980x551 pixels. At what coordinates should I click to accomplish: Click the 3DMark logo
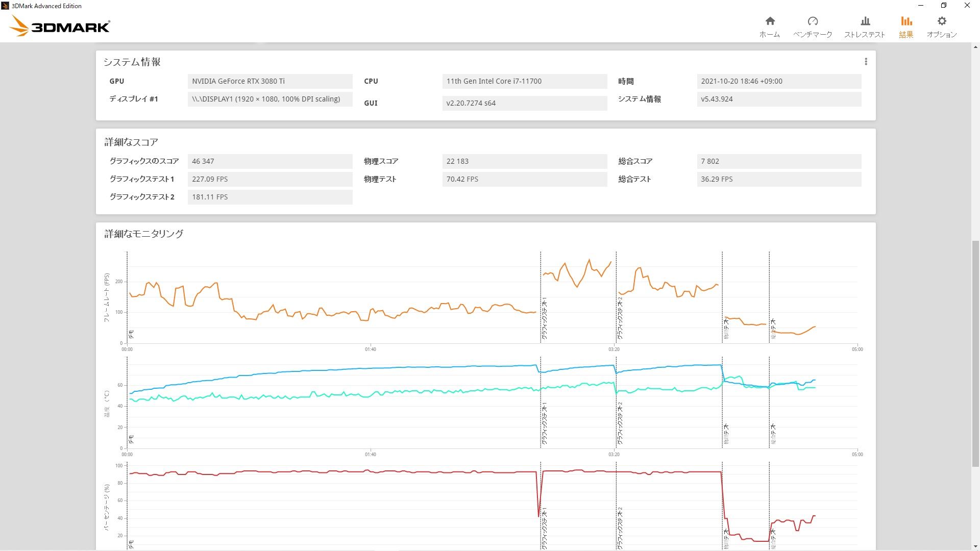(x=60, y=26)
